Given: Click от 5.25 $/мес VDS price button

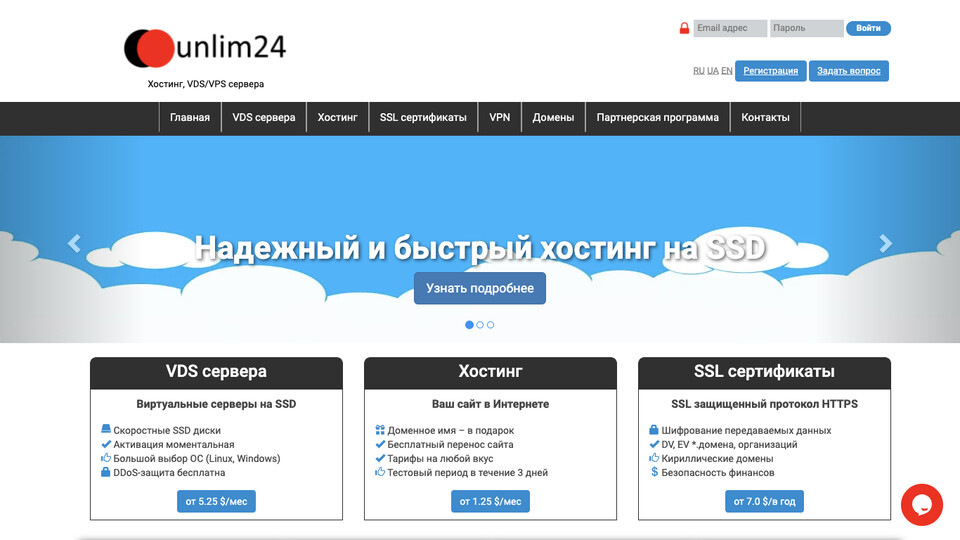Looking at the screenshot, I should click(216, 501).
